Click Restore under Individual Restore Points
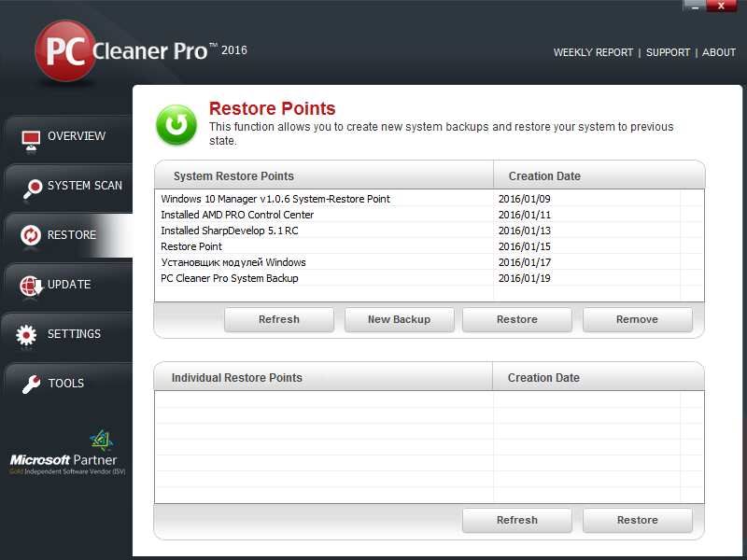Image resolution: width=747 pixels, height=560 pixels. pos(638,520)
